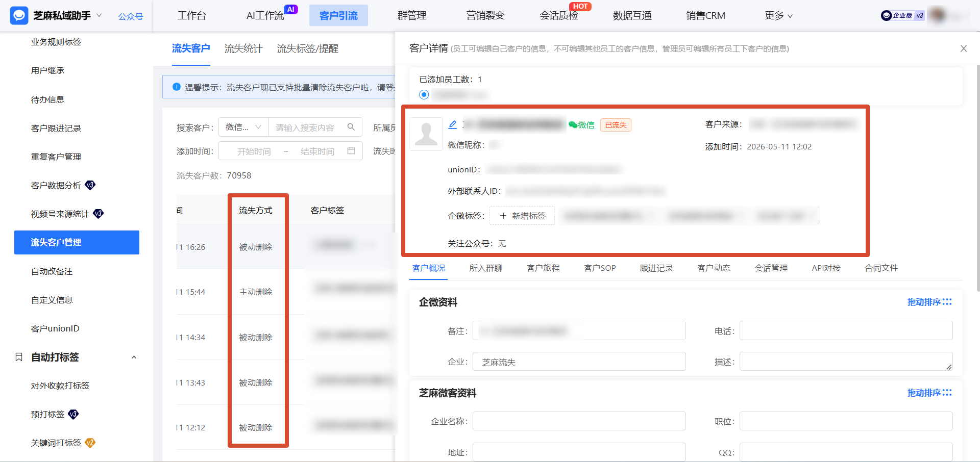Viewport: 980px width, 462px height.
Task: Switch to the 客户概况 tab
Action: (429, 268)
